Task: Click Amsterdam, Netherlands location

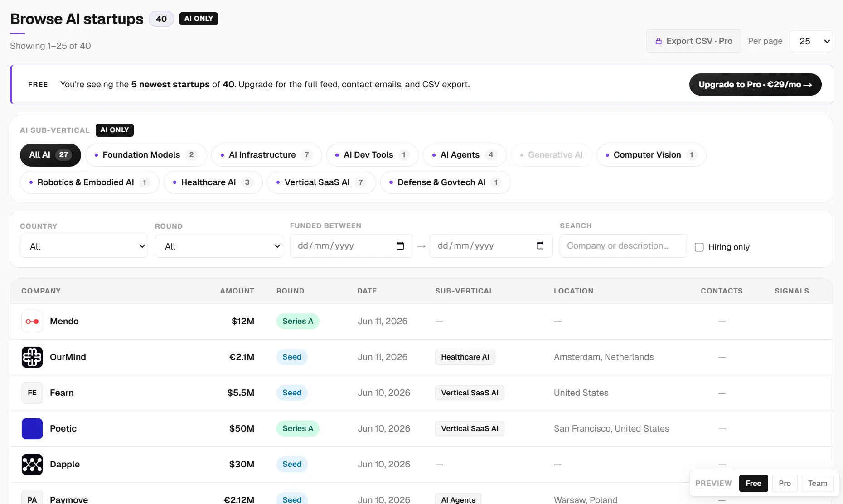Action: tap(604, 357)
